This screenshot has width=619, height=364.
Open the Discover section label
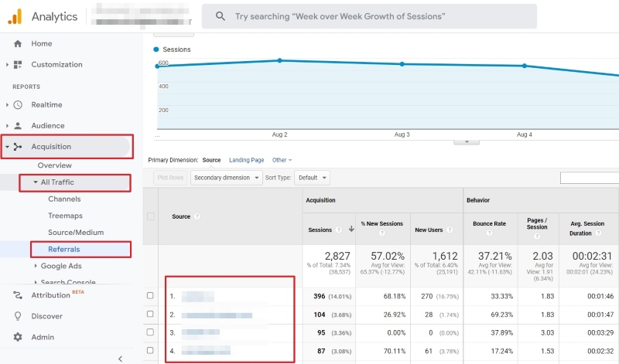tap(46, 316)
